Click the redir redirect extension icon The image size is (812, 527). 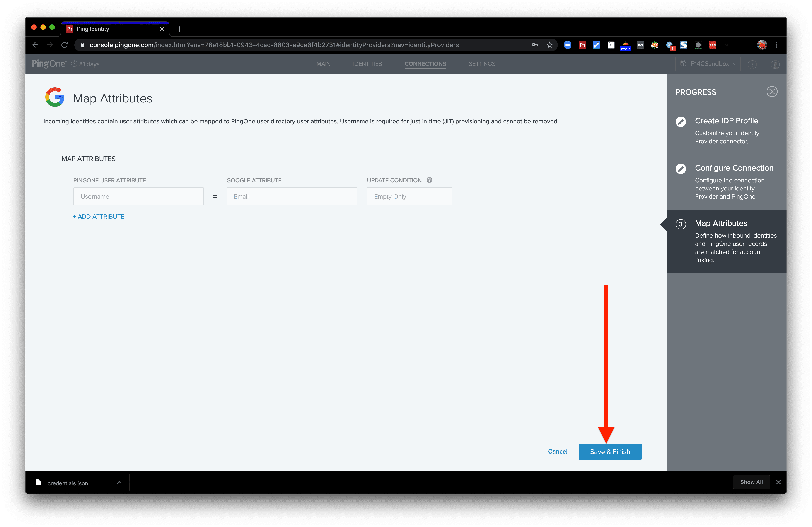[625, 46]
